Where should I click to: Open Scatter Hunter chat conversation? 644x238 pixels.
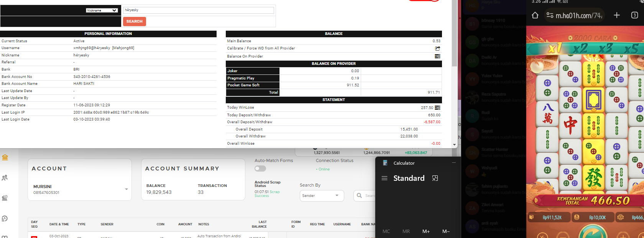[x=495, y=152]
